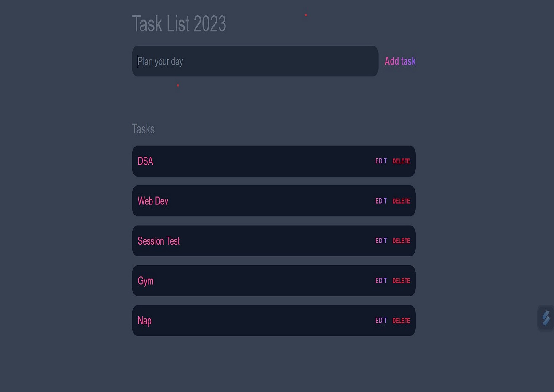
Task: Delete the Nap task
Action: [401, 321]
